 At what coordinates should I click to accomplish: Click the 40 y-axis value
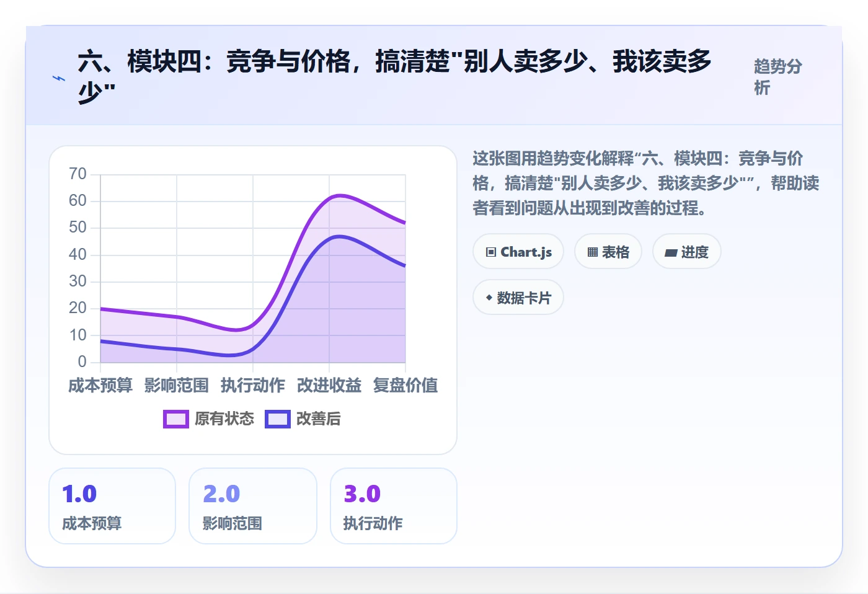[x=77, y=255]
